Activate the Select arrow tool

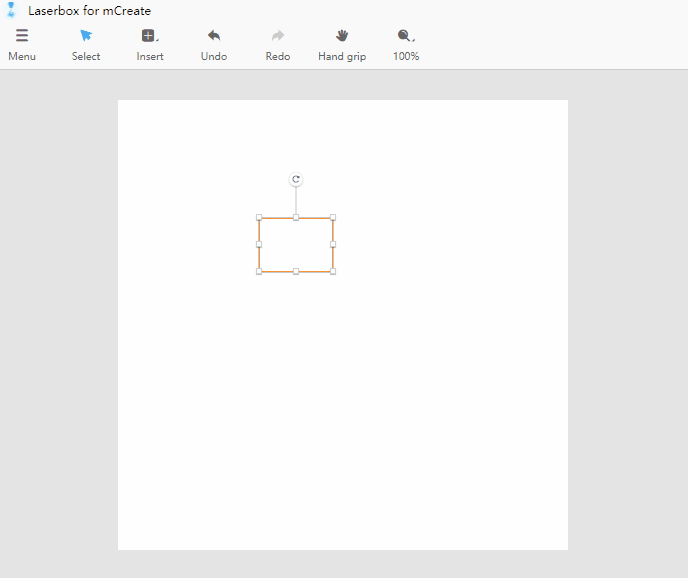coord(86,36)
